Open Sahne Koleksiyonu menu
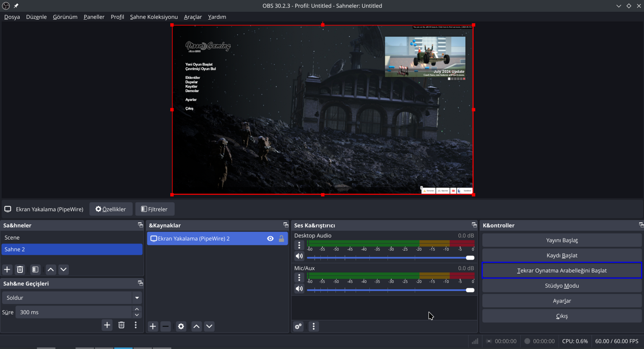The width and height of the screenshot is (644, 349). tap(154, 17)
